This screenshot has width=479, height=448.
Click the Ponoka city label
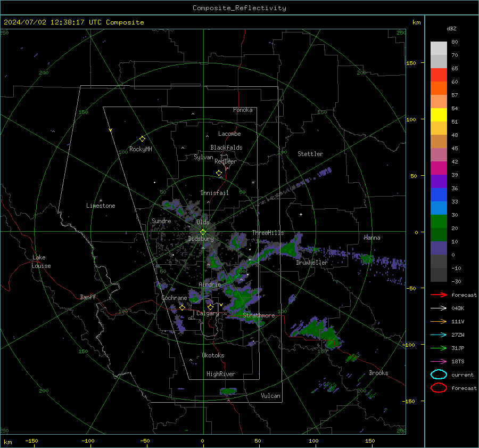(x=243, y=110)
